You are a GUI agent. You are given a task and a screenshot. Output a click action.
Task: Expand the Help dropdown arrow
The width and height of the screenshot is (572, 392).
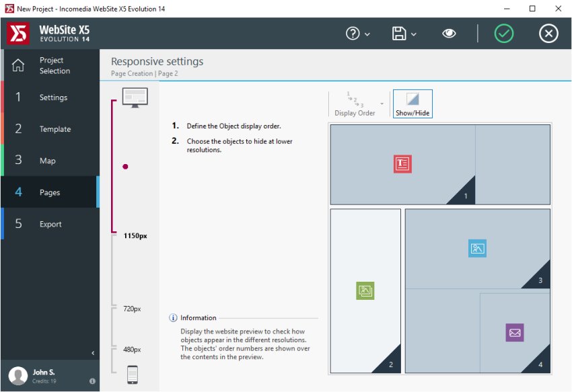point(367,34)
